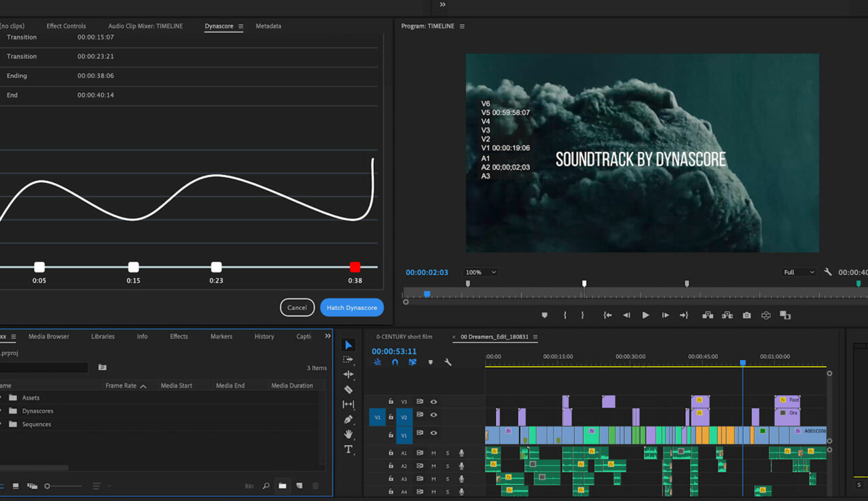The image size is (868, 501).
Task: Click Mark Out button in Program monitor
Action: click(x=582, y=315)
